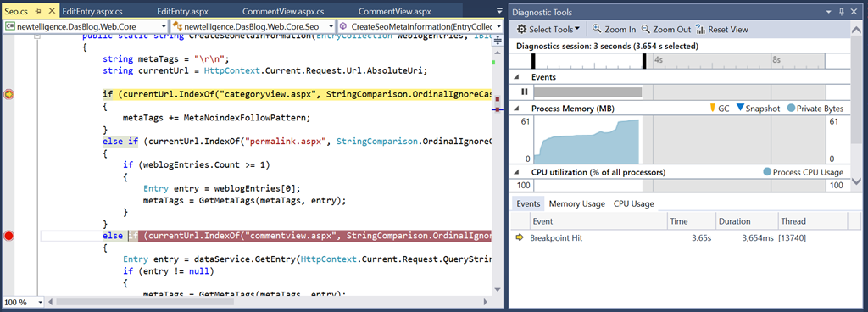
Task: Click the yellow current-statement breakpoint glyph
Action: pyautogui.click(x=8, y=95)
